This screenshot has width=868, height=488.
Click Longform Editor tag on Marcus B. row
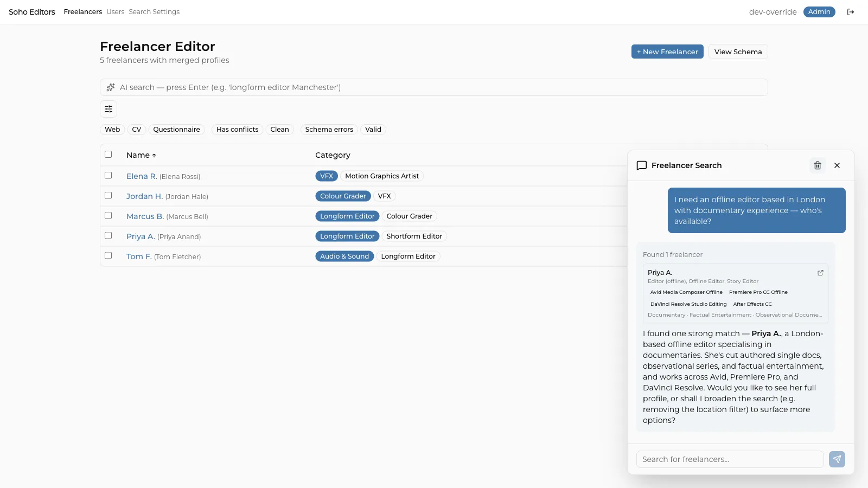coord(347,216)
